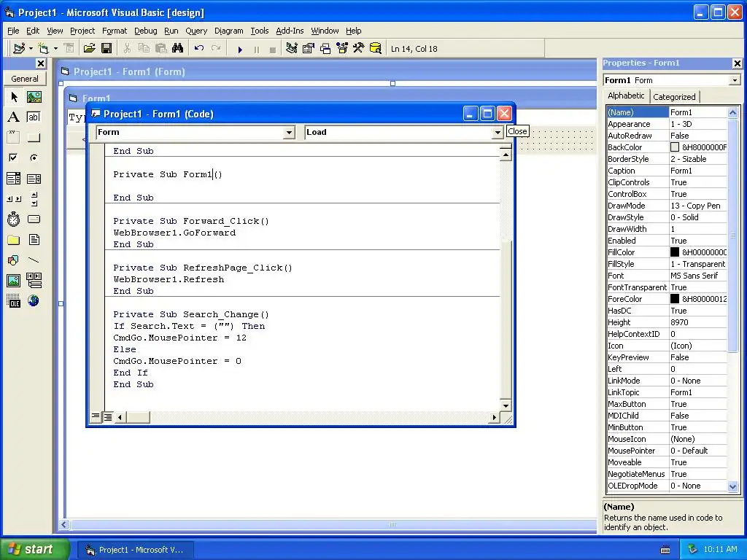Click the Properties list scroll down arrow
The image size is (747, 560).
tap(732, 486)
